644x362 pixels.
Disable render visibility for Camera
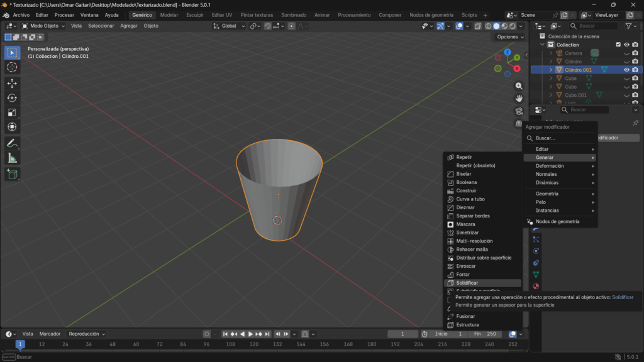point(635,53)
